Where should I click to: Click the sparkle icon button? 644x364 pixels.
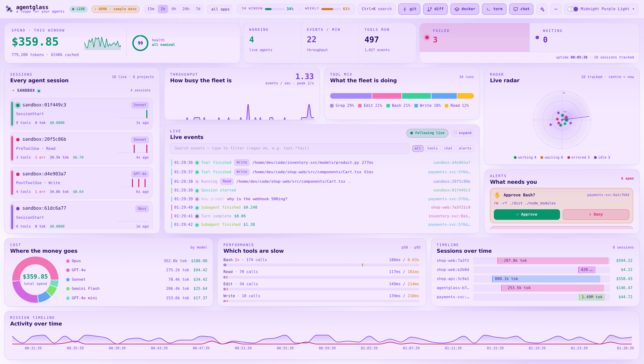[542, 9]
